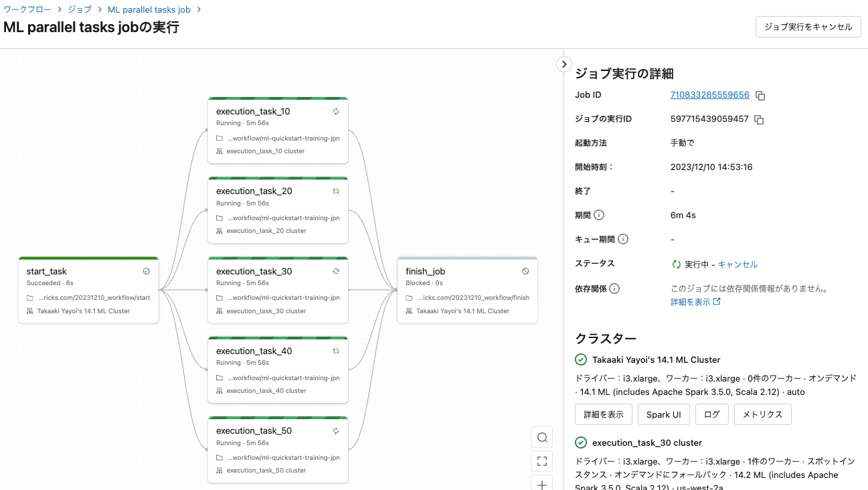Click the running spinner icon on execution_task_10
The image size is (868, 490).
[x=335, y=112]
